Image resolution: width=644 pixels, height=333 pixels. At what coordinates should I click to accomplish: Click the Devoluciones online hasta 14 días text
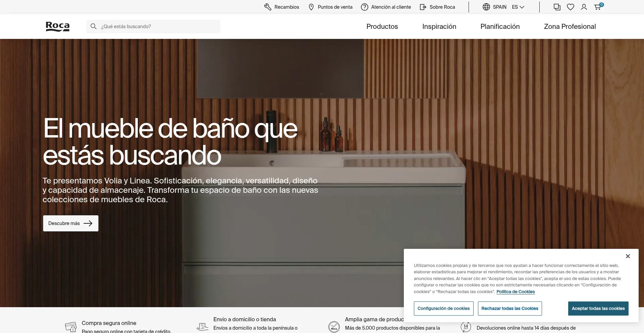526,328
